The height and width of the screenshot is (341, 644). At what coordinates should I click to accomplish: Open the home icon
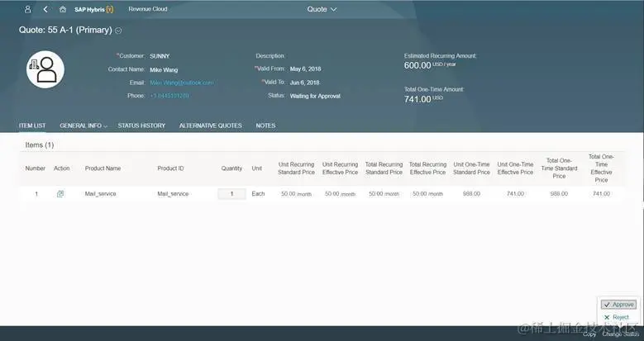coord(63,9)
